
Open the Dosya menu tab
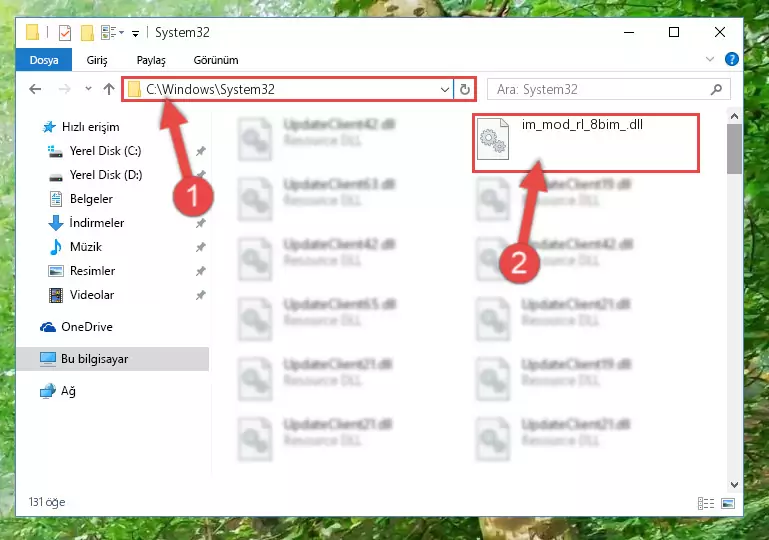coord(44,60)
